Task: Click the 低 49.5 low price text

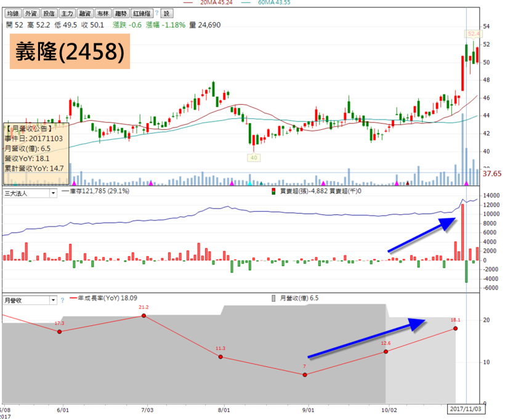Action: coord(66,25)
